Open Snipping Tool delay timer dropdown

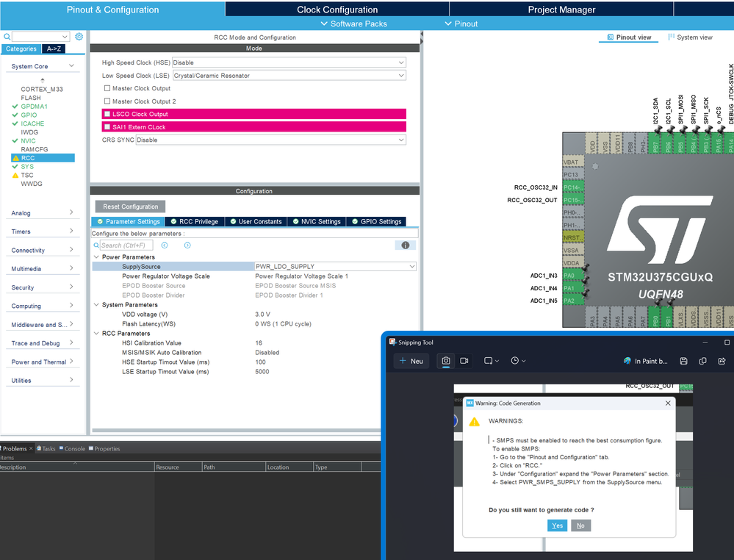tap(518, 361)
